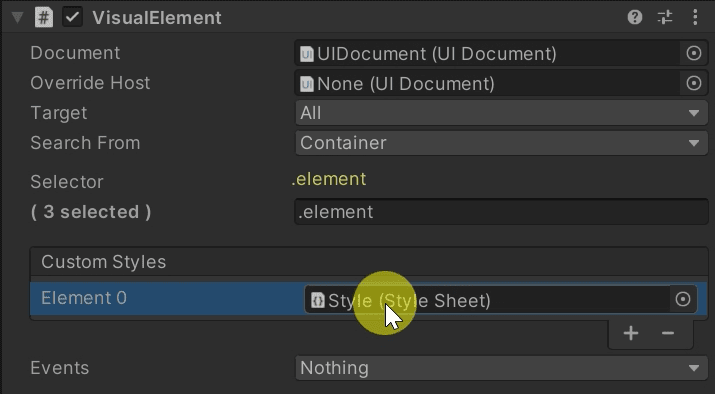The height and width of the screenshot is (394, 715).
Task: Open the Events dropdown showing Nothing
Action: [x=502, y=368]
